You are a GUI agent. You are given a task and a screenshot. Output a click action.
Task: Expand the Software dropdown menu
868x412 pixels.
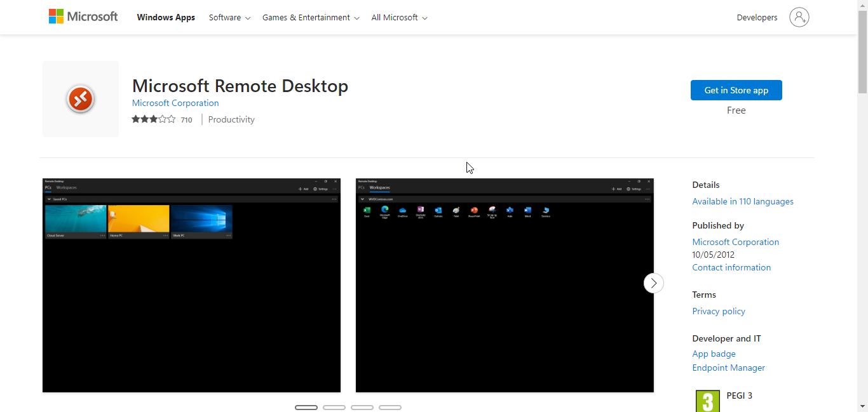click(x=229, y=17)
